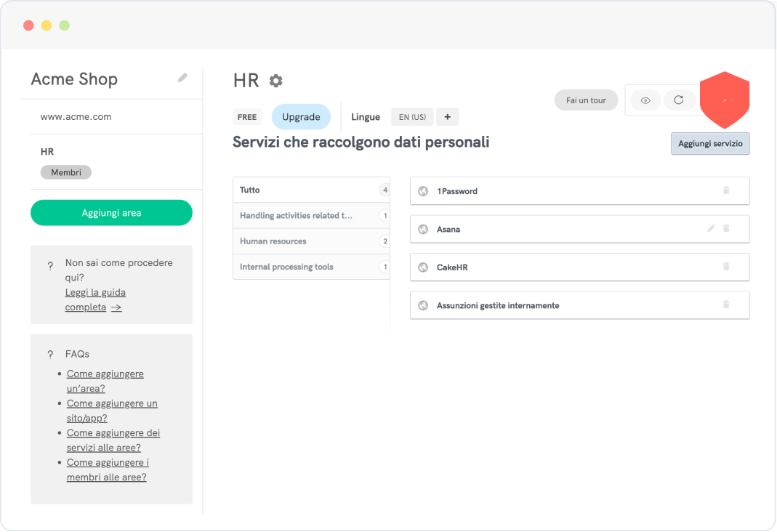This screenshot has height=532, width=777.
Task: Click the Aggiungi servizio button
Action: click(709, 144)
